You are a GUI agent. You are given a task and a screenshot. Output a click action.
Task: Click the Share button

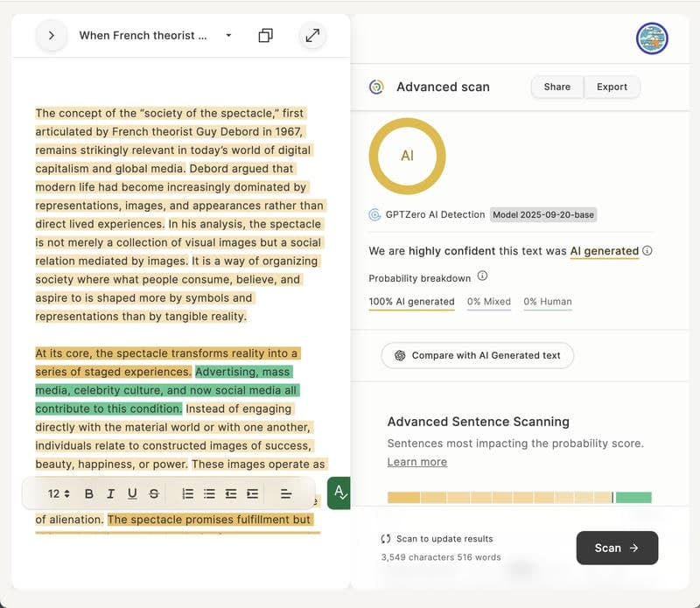pyautogui.click(x=556, y=87)
